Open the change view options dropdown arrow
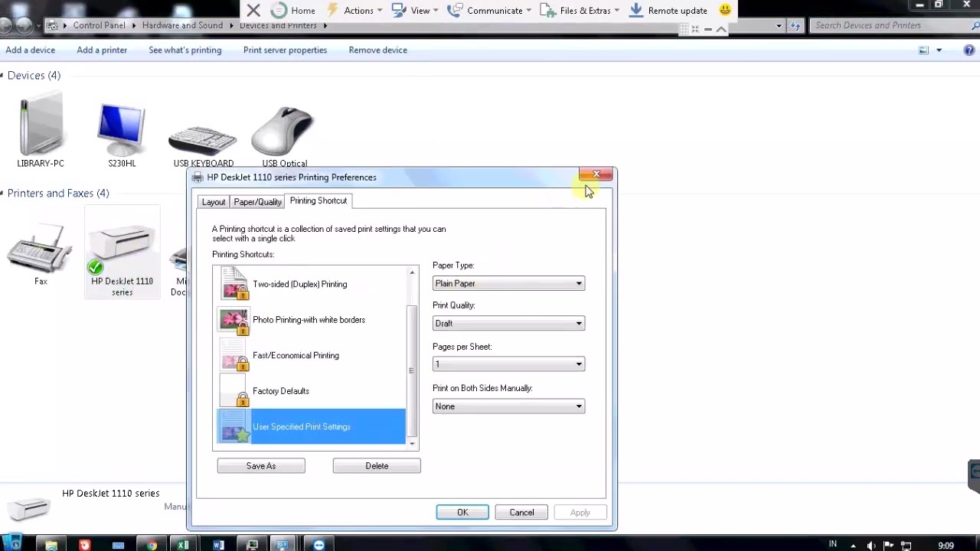 939,51
